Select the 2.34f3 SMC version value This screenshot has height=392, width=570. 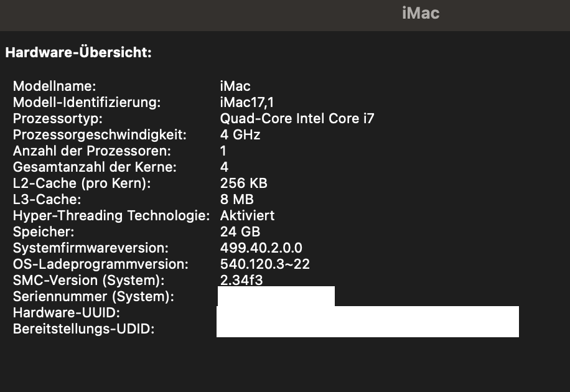241,280
